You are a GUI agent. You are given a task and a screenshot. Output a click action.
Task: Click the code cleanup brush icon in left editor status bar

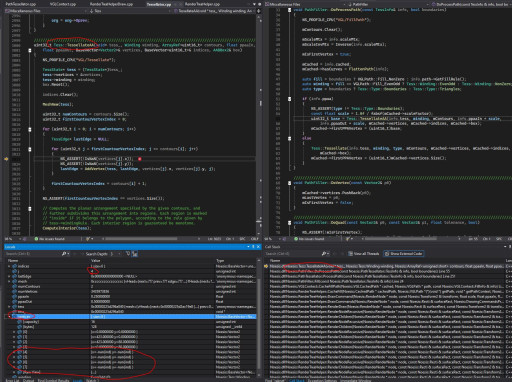coord(88,239)
